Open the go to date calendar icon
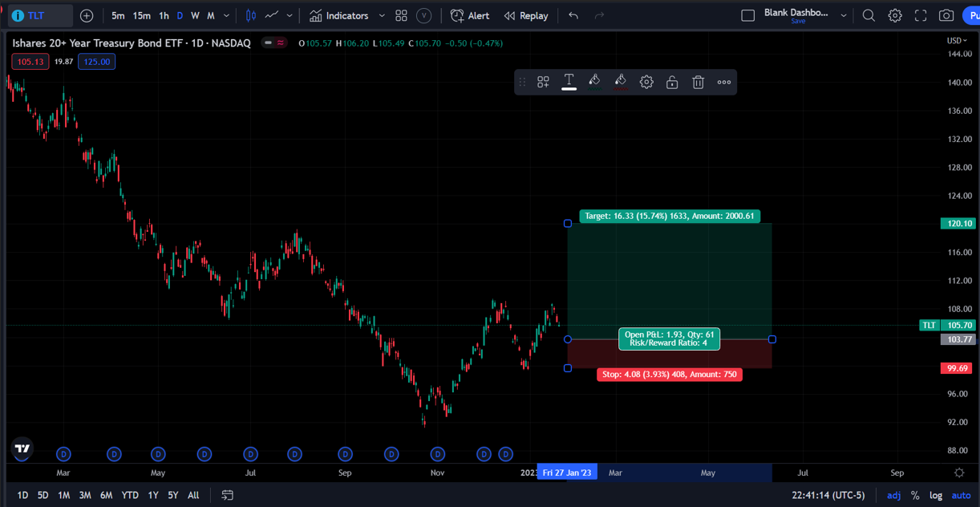This screenshot has width=980, height=507. pyautogui.click(x=228, y=495)
